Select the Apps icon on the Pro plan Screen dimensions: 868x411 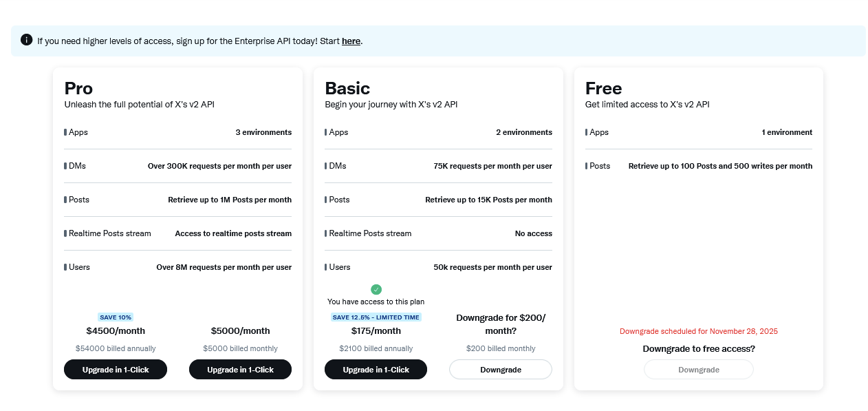pyautogui.click(x=65, y=132)
